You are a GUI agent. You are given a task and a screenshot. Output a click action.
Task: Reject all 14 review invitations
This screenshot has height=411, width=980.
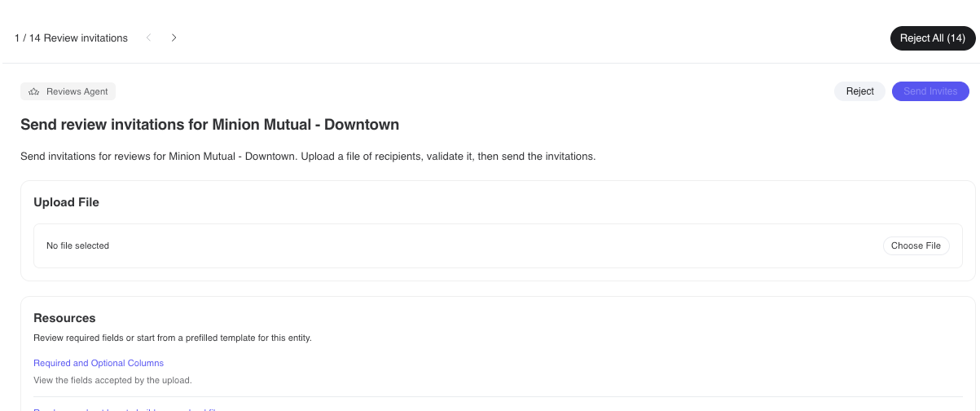(x=933, y=38)
